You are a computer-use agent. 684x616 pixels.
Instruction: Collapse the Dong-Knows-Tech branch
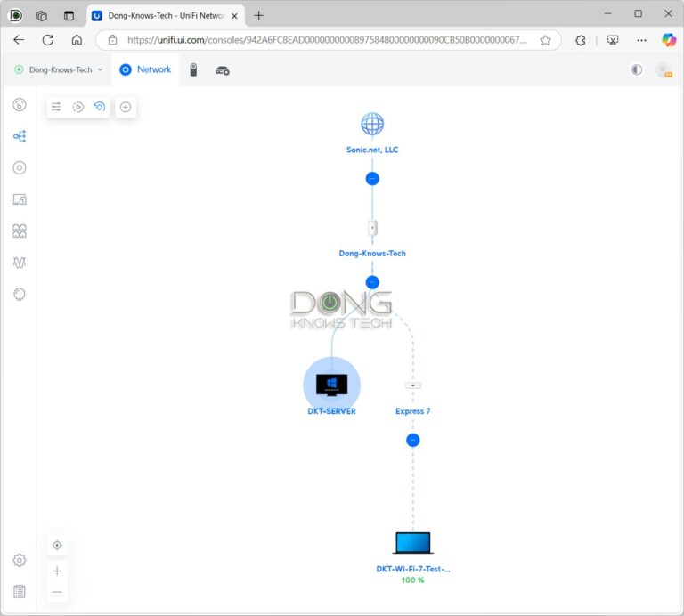(x=372, y=282)
